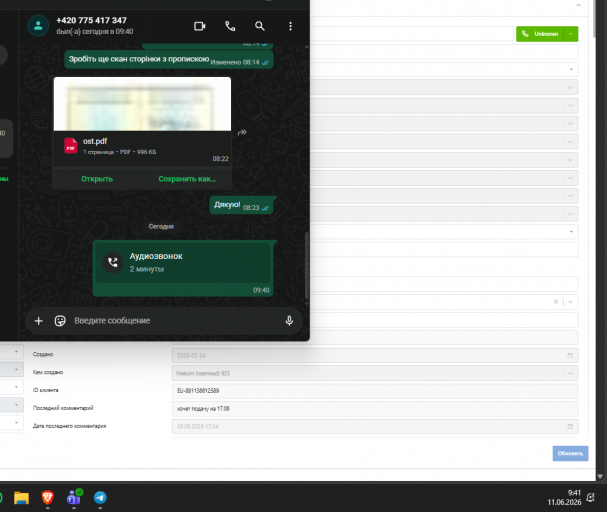Image resolution: width=607 pixels, height=512 pixels.
Task: Launch Brave browser from the taskbar
Action: tap(47, 498)
